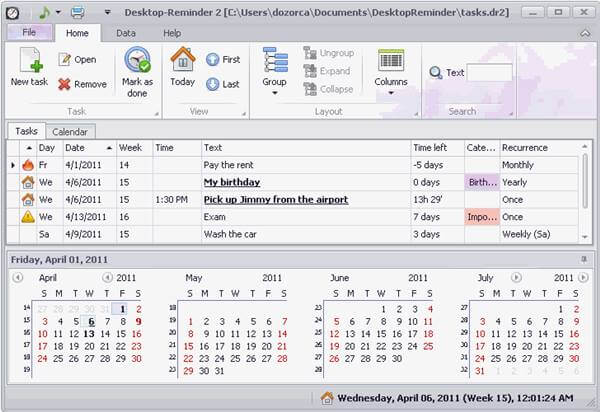600x412 pixels.
Task: Click the red Impo... category cell
Action: (x=482, y=217)
